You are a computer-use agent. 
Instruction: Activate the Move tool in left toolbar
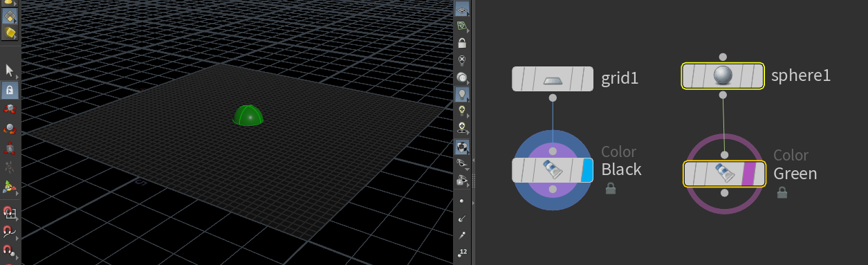10,109
